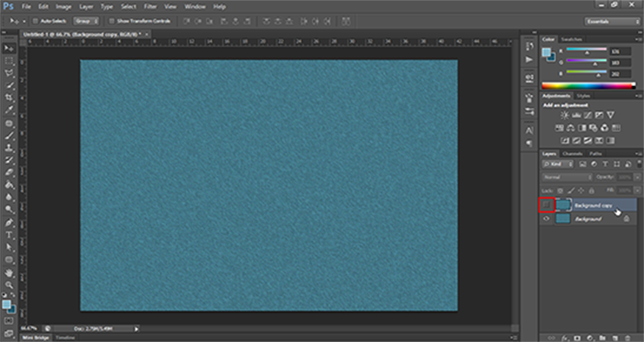
Task: Hide the Background layer using eye icon
Action: (x=547, y=218)
